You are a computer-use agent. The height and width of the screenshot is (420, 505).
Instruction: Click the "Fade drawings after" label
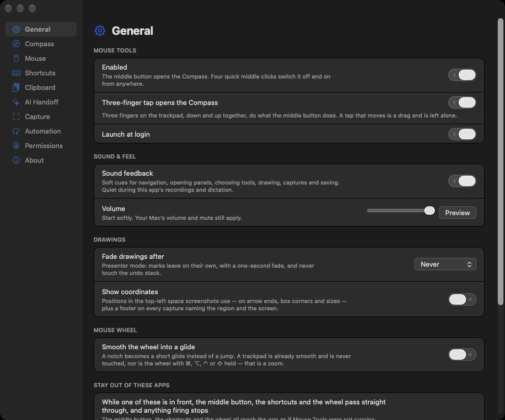click(133, 256)
